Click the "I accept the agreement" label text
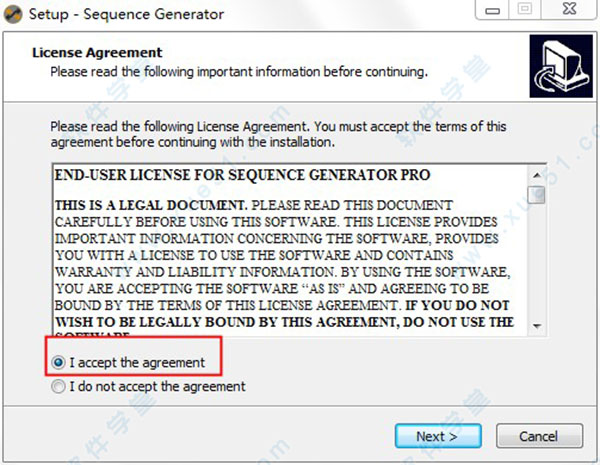Screen dimensions: 600x465 (x=137, y=362)
